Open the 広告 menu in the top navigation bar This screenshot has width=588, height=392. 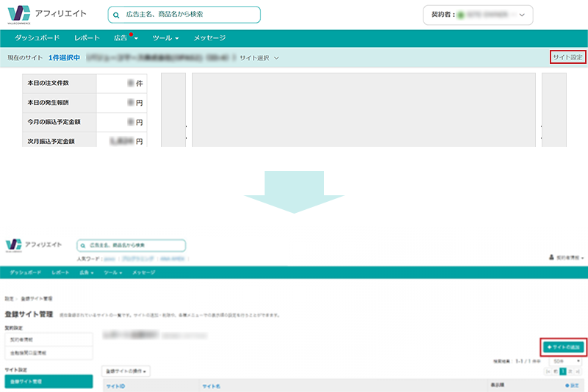pyautogui.click(x=126, y=38)
